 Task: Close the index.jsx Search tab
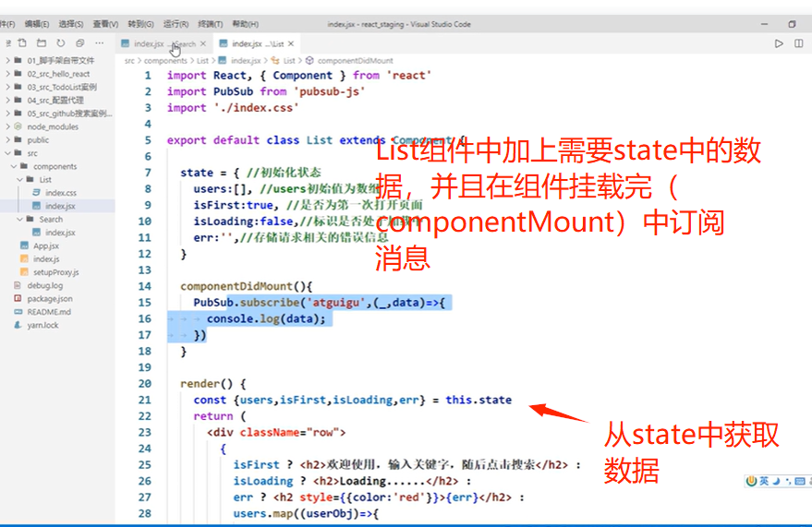coord(203,44)
